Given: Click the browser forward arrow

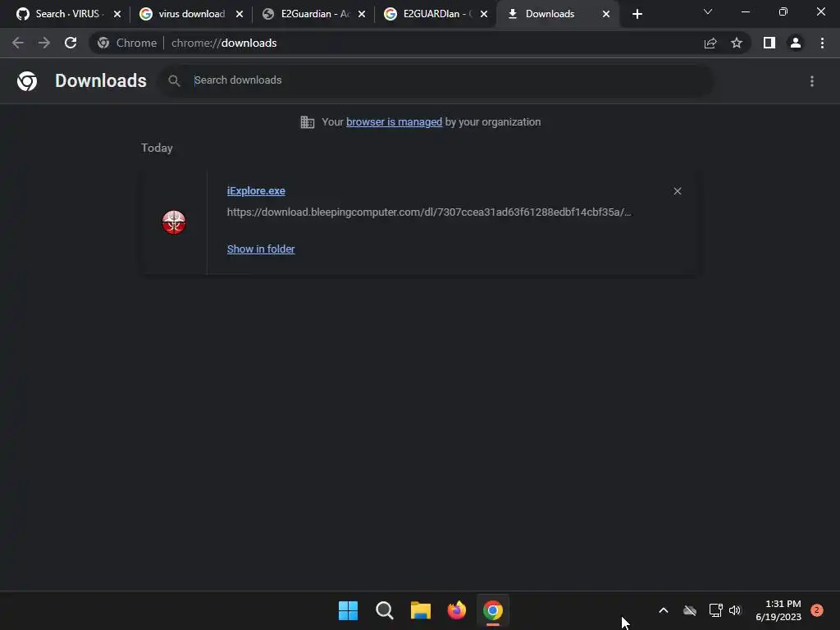Looking at the screenshot, I should pos(44,43).
